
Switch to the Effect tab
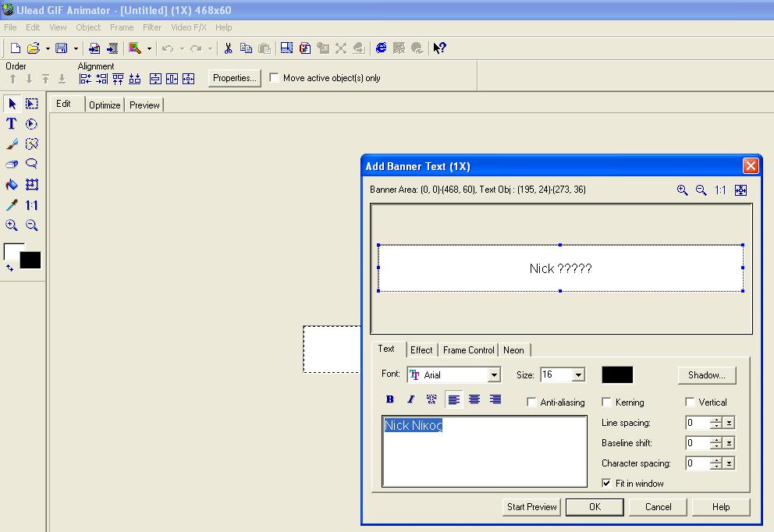421,350
